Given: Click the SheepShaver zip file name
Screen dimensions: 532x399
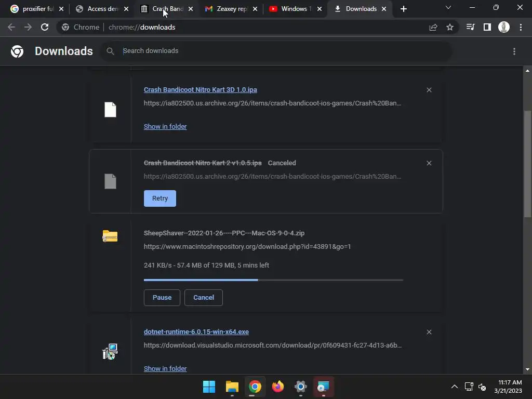Looking at the screenshot, I should coord(224,233).
